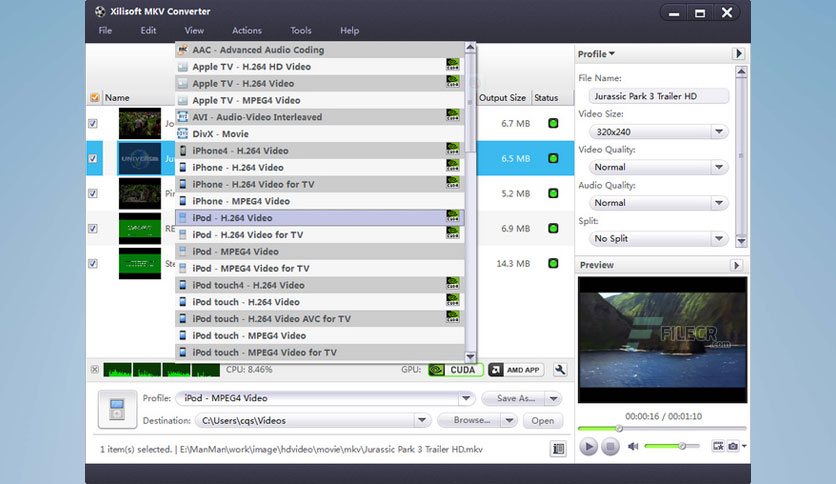Click the Open destination button

click(x=542, y=421)
